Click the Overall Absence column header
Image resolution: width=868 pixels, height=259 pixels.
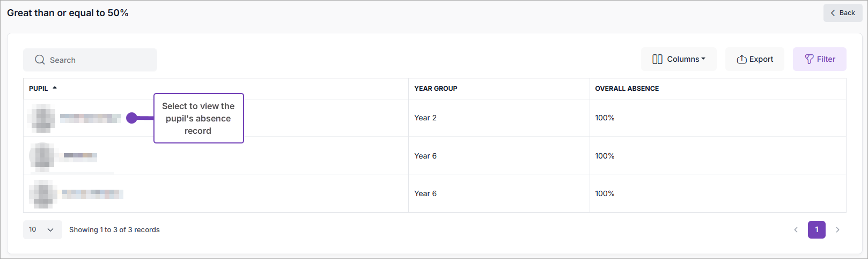(x=627, y=89)
